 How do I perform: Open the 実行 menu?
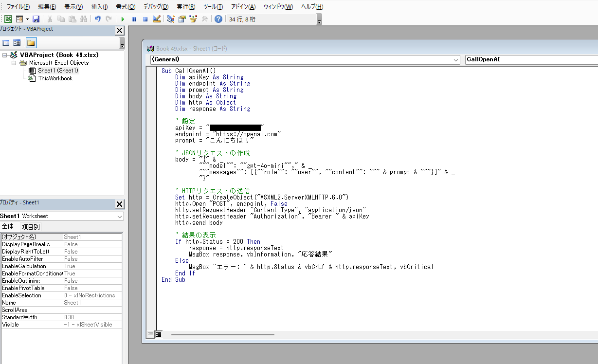(186, 7)
